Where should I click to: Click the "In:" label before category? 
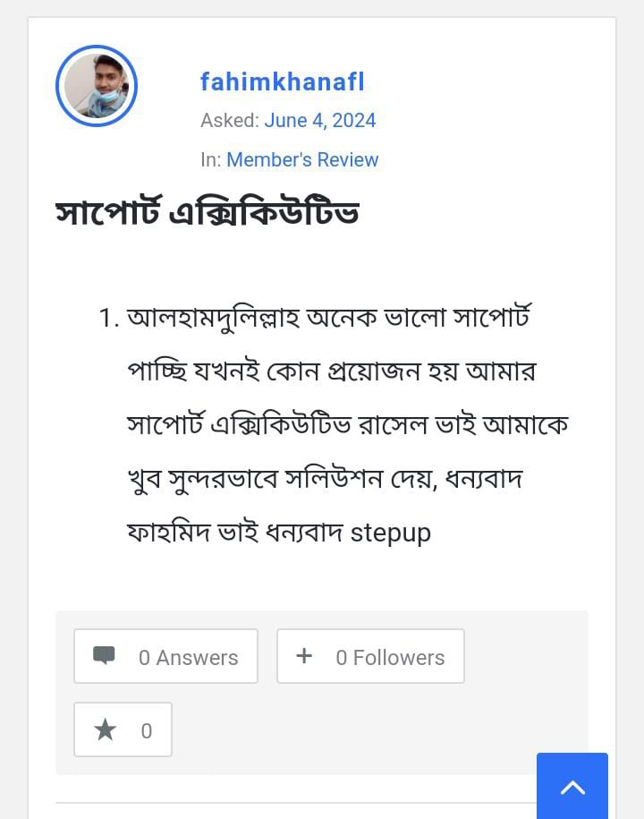pos(210,159)
